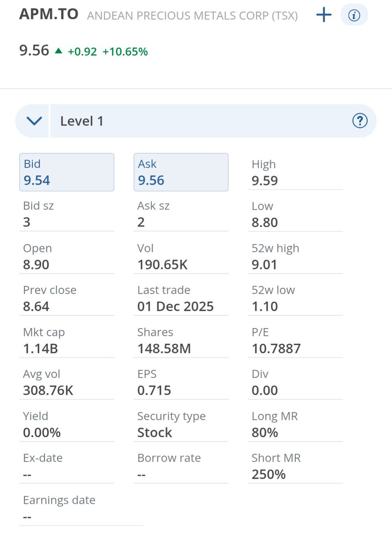Screen dimensions: 392x538
Task: Select the EPS value 0.715
Action: coord(154,390)
